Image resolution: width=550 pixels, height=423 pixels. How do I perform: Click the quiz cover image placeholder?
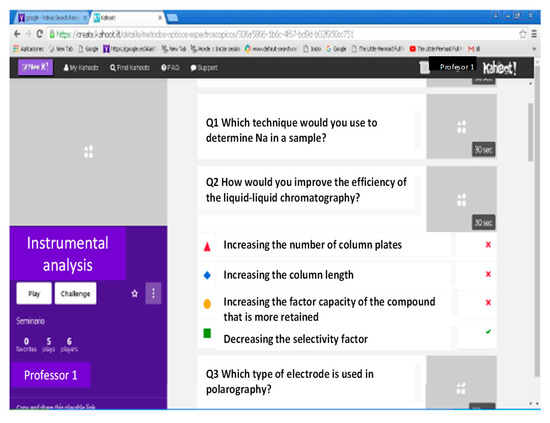[88, 152]
